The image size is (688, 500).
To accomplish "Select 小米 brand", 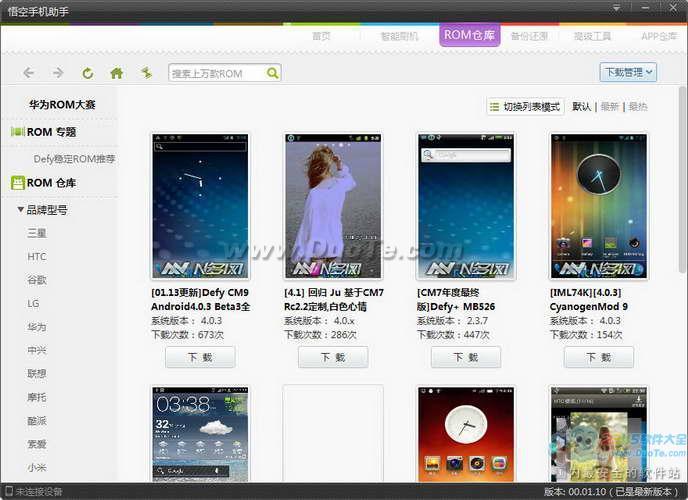I will click(37, 468).
